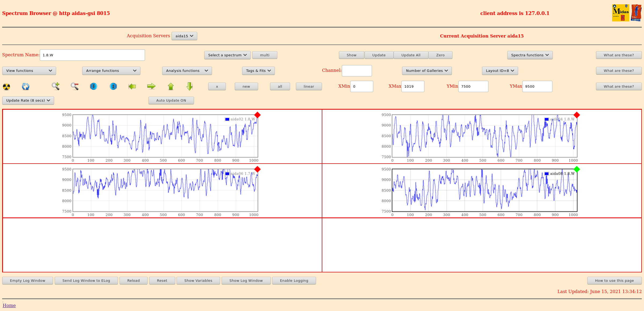Click Empty Log Window button
The image size is (644, 311).
point(28,281)
